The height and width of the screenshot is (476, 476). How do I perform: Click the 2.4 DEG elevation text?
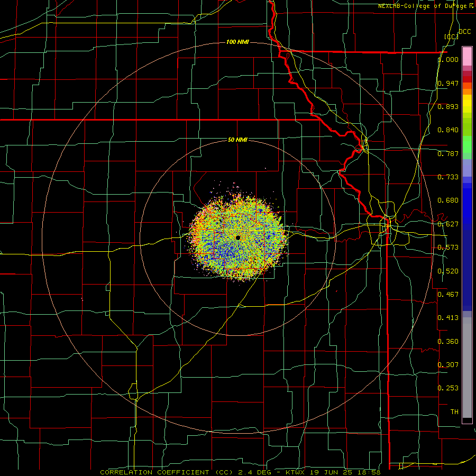click(x=255, y=472)
